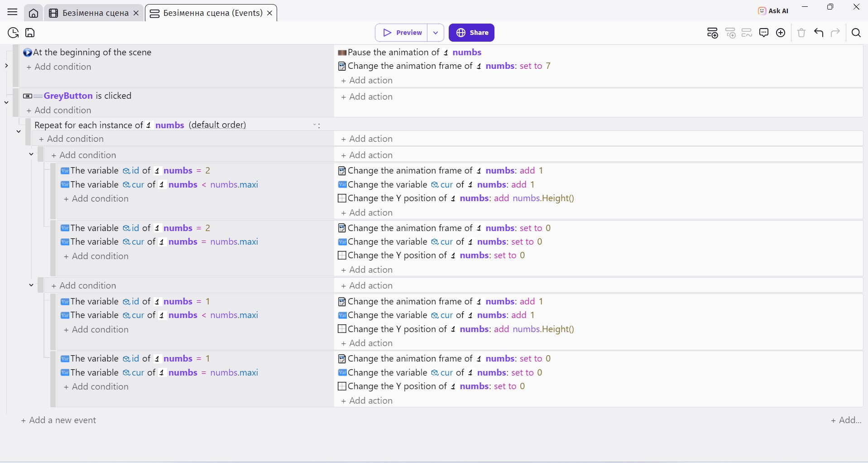Select 'animation frame: set to 0' action for id = 1

[444, 359]
